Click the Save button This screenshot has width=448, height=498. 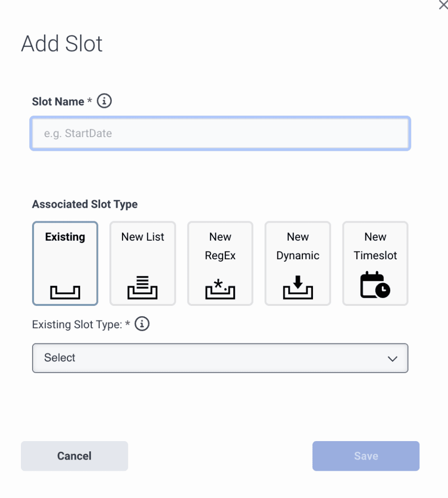366,456
